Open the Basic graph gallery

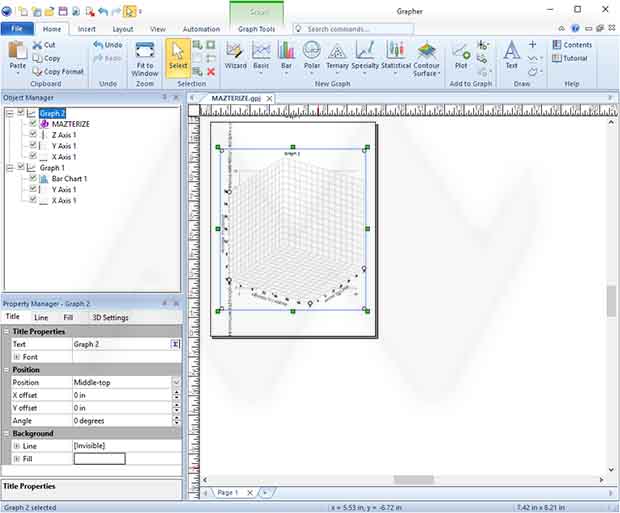[261, 57]
